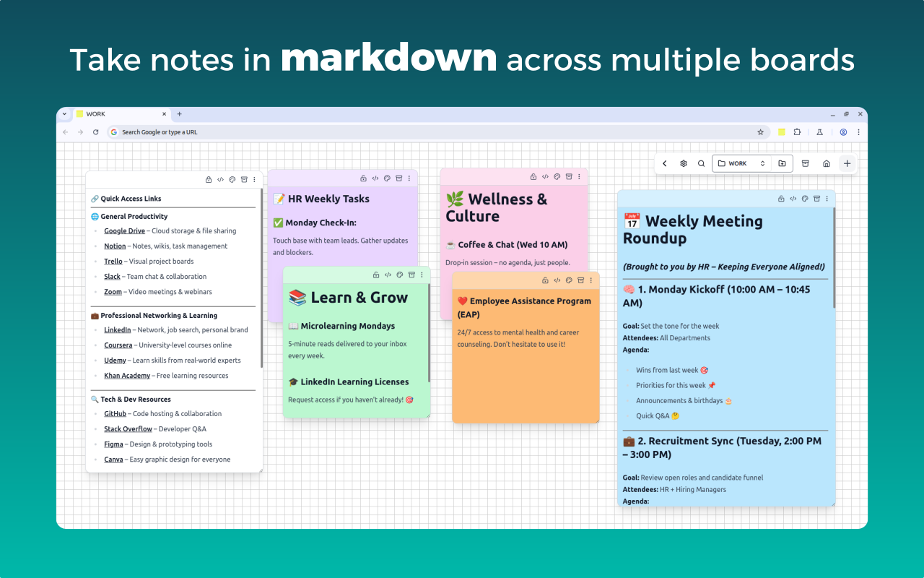Image resolution: width=924 pixels, height=578 pixels.
Task: Toggle the lock on the HR Weekly Tasks note
Action: [364, 178]
